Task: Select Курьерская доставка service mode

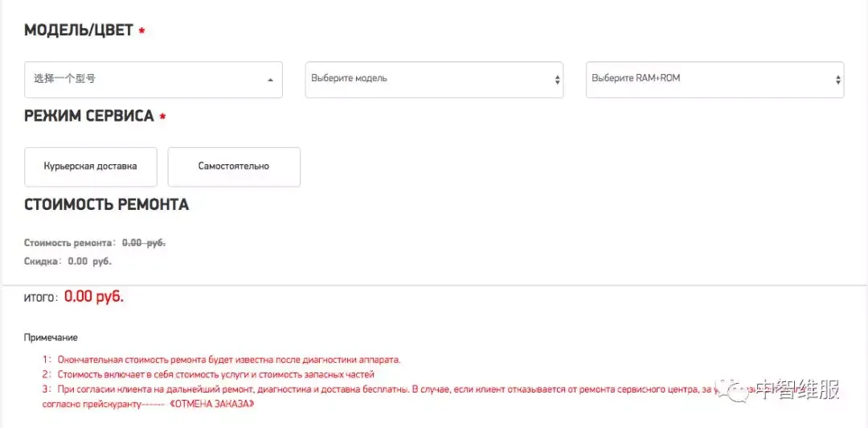Action: [91, 167]
